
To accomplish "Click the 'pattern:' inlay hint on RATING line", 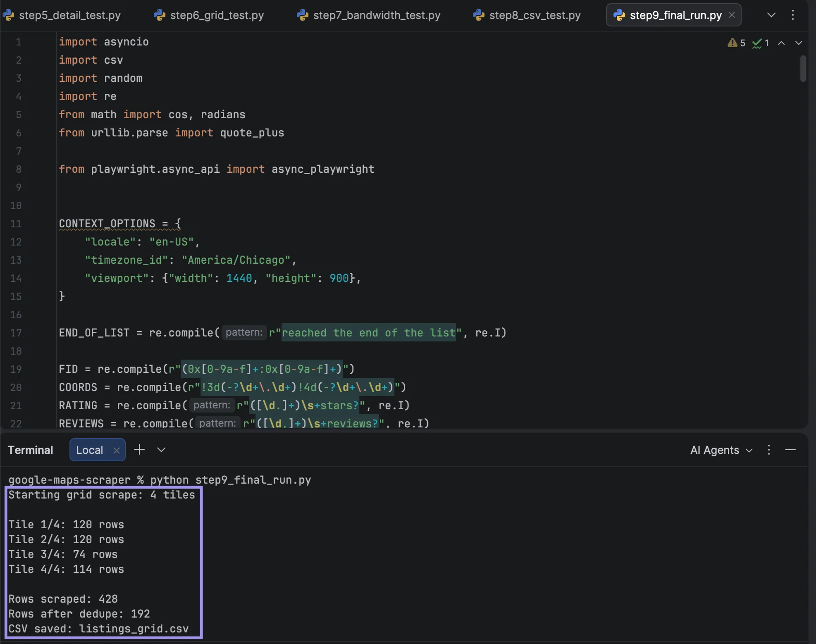I will [212, 405].
